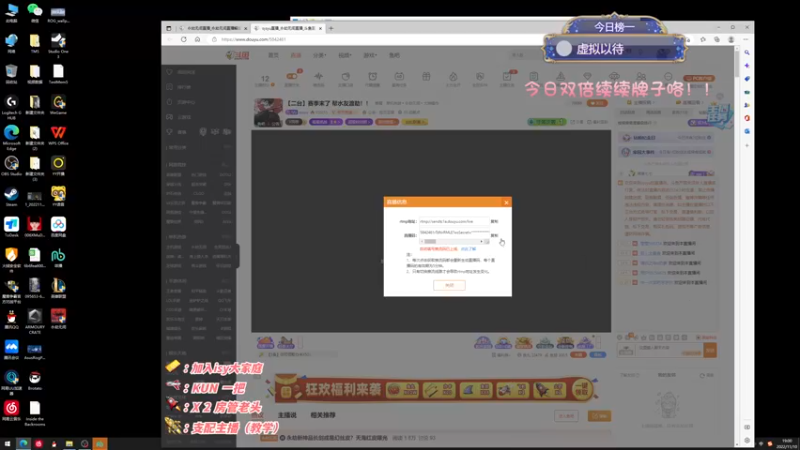Open Studio One desktop icon
The width and height of the screenshot is (800, 450).
tap(58, 44)
